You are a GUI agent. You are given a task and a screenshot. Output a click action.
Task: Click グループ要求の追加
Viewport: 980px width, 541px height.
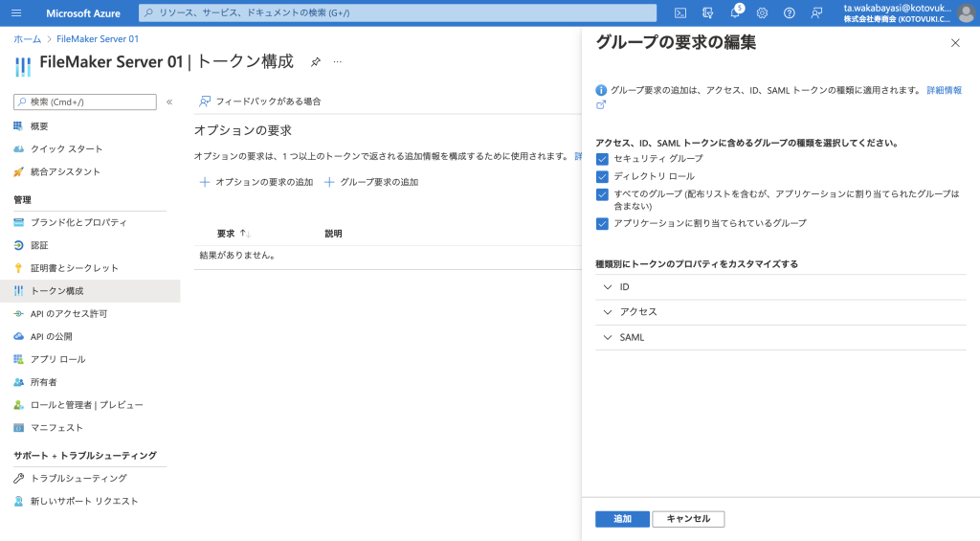tap(371, 182)
